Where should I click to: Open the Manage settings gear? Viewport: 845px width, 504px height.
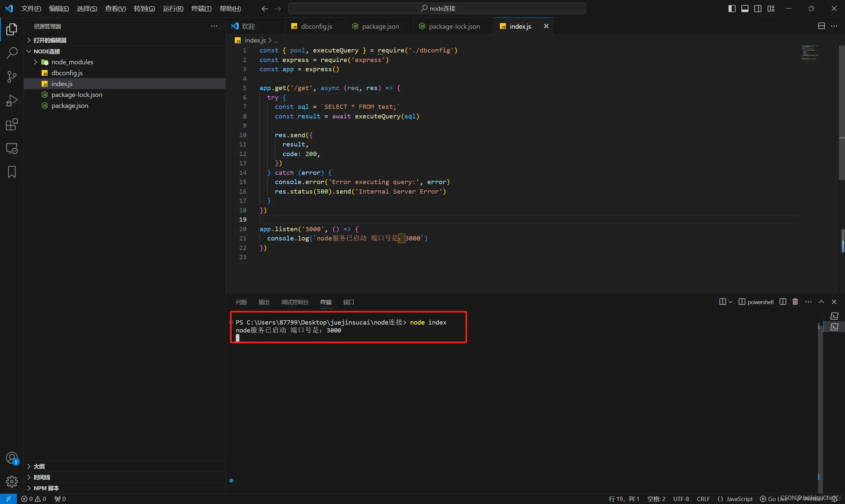tap(12, 481)
